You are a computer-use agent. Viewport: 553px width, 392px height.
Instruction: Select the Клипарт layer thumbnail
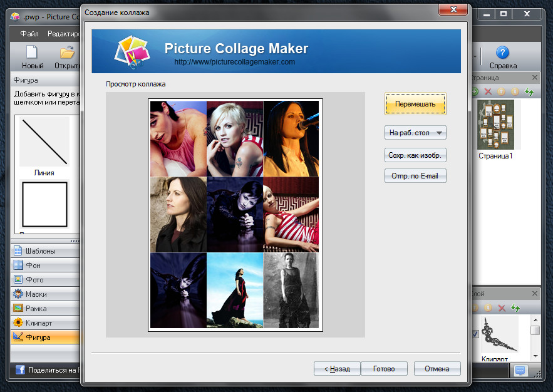click(500, 335)
